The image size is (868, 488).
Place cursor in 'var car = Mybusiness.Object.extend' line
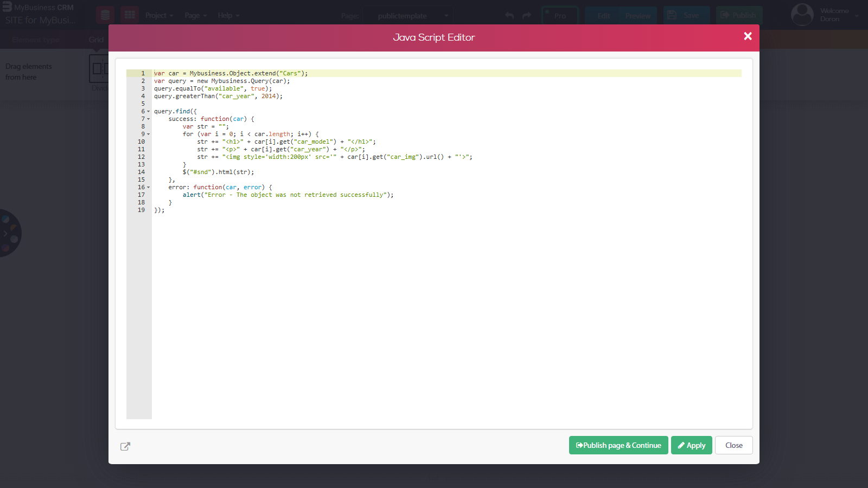(231, 73)
